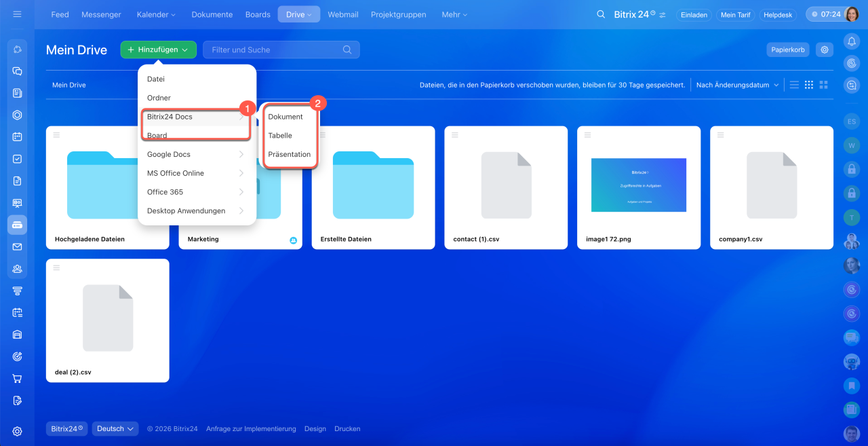
Task: Open the settings gear at sidebar bottom
Action: point(17,431)
